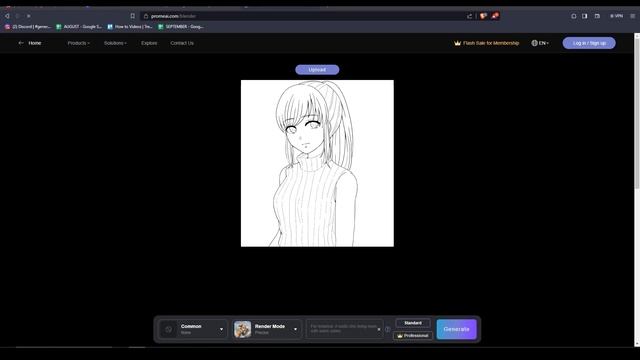The width and height of the screenshot is (640, 360).
Task: Click the page vertical scrollbar
Action: [x=637, y=112]
